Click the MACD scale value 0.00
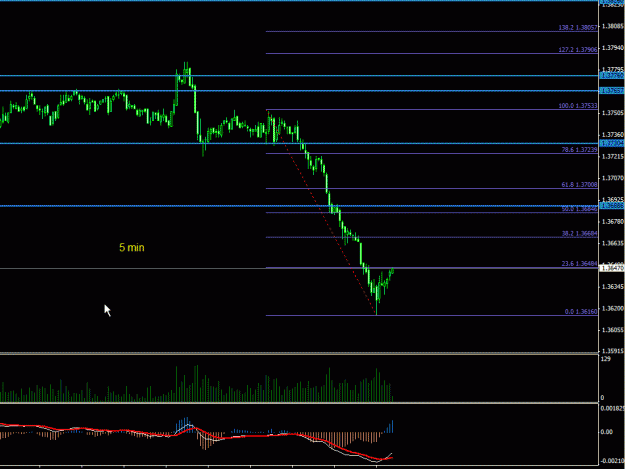The image size is (625, 469). pyautogui.click(x=607, y=432)
